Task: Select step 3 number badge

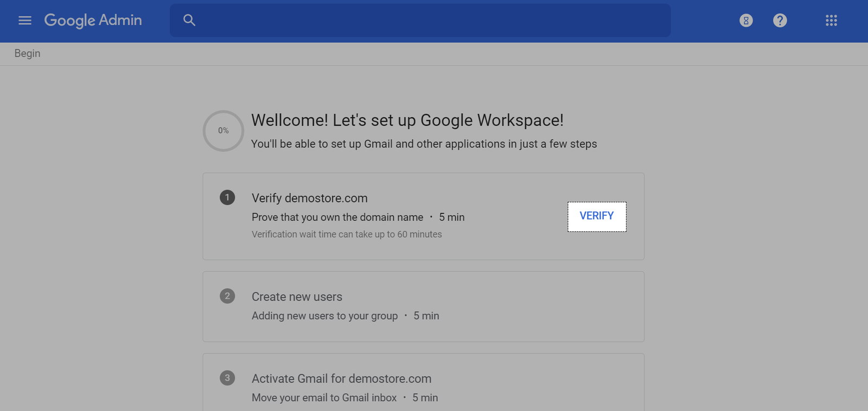Action: point(227,378)
